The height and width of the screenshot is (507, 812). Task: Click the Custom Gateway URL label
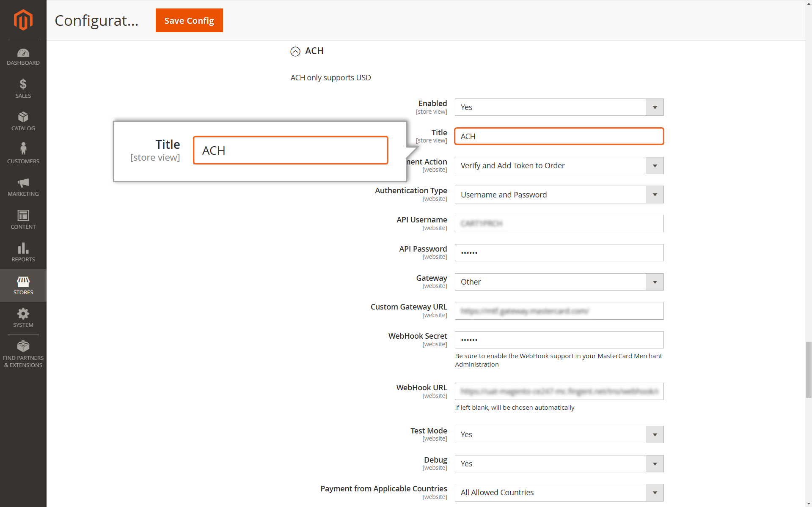pos(409,307)
